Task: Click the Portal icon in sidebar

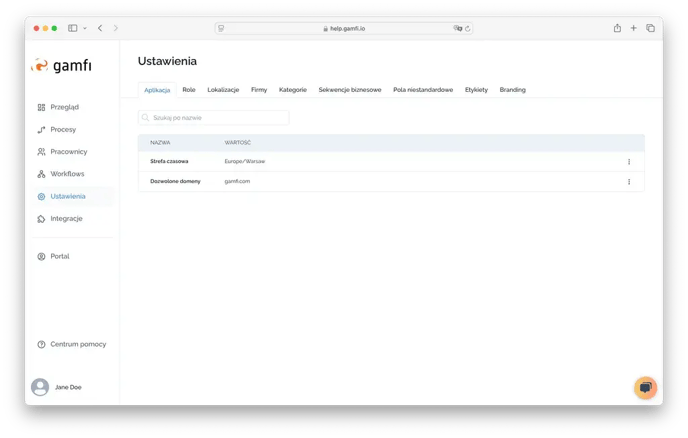Action: pos(41,256)
